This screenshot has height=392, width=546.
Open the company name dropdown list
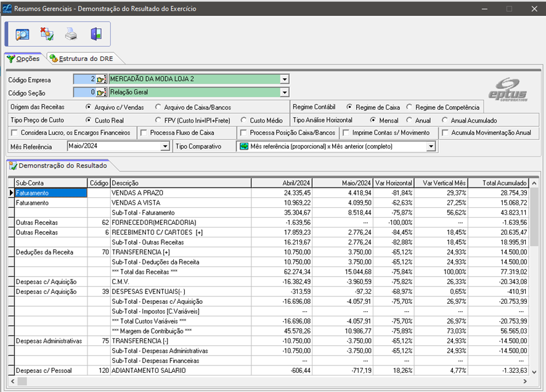(284, 80)
